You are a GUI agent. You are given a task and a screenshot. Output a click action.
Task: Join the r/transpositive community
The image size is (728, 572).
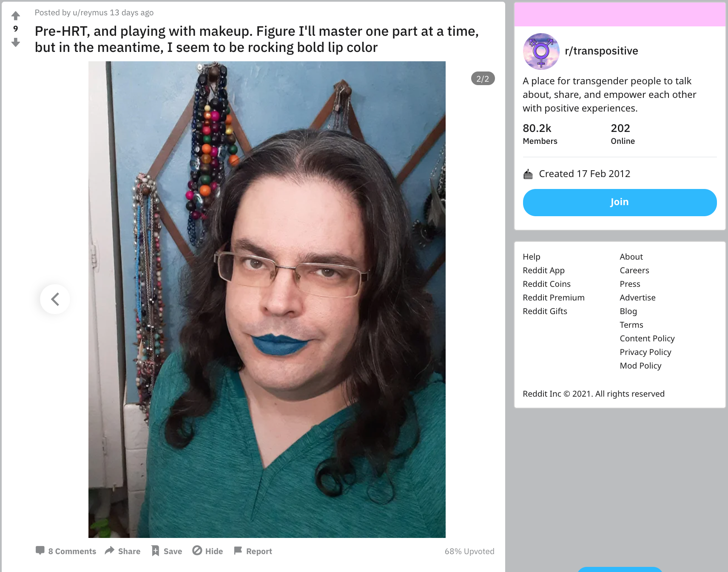[x=620, y=203]
